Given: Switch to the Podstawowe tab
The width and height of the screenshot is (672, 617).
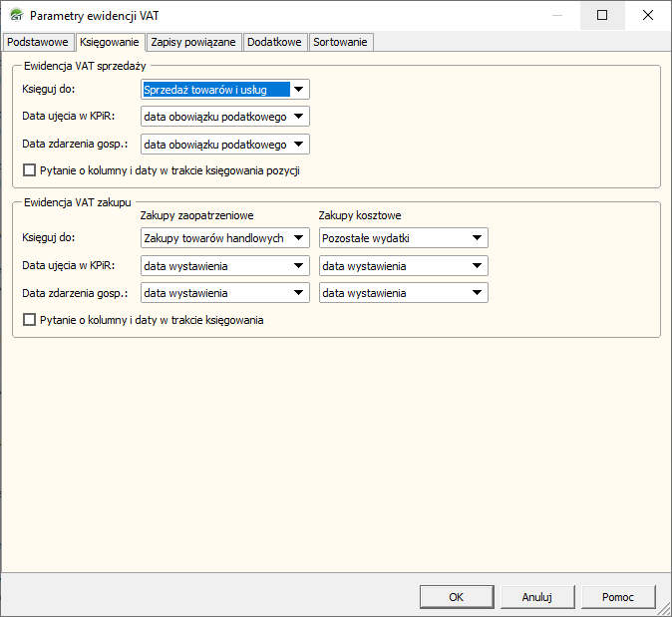Looking at the screenshot, I should pos(38,42).
